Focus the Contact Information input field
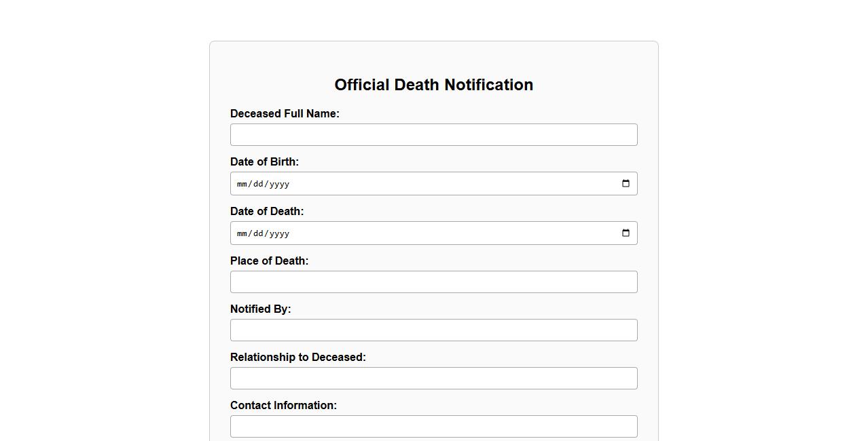The image size is (868, 441). (x=433, y=426)
